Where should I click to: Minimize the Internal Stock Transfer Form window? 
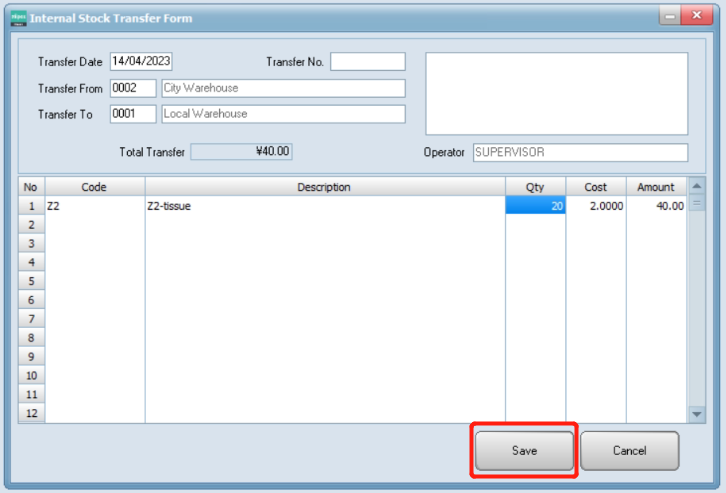coord(667,16)
